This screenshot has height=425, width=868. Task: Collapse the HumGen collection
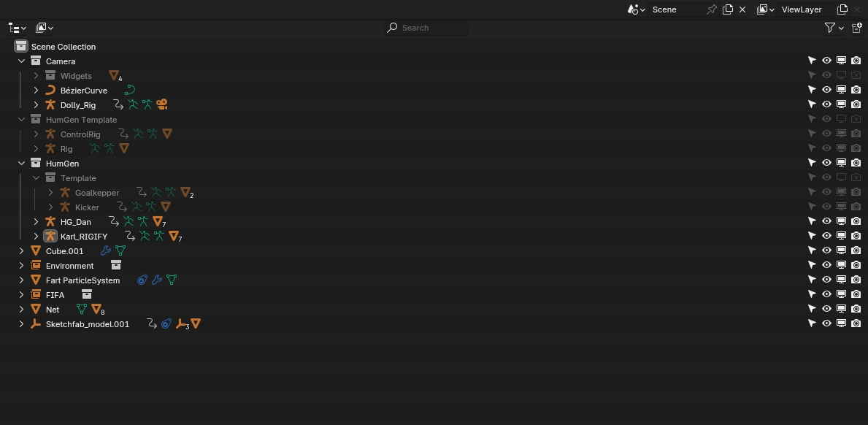coord(22,164)
